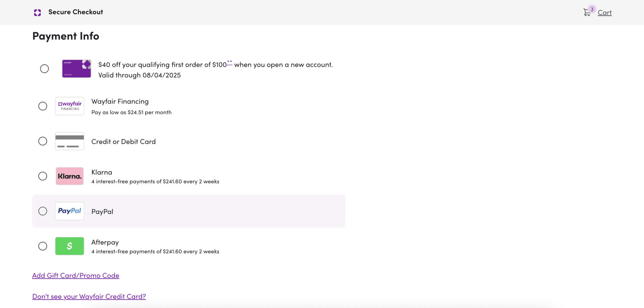Click Don't see your Wayfair Credit Card link
644x308 pixels.
point(89,296)
